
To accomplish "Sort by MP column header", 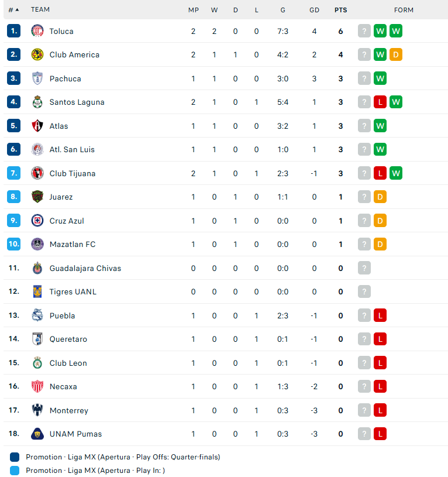I will [x=194, y=10].
